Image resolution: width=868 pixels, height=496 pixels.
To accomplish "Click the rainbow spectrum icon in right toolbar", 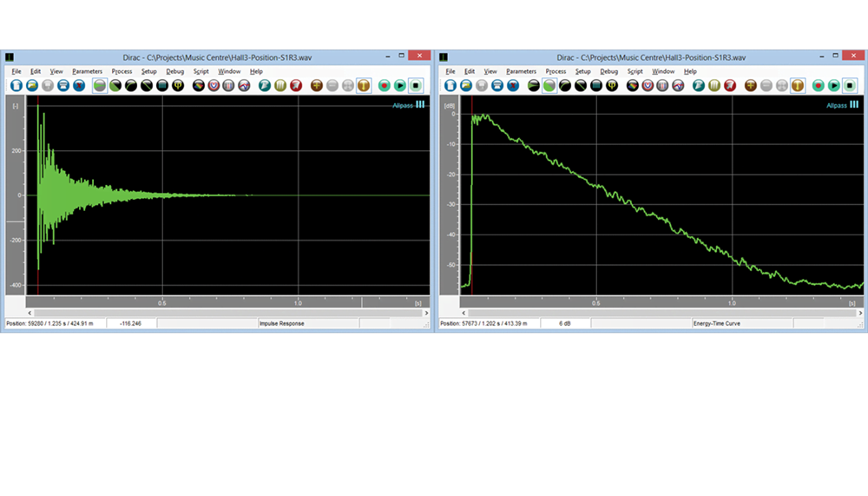I will pos(633,86).
